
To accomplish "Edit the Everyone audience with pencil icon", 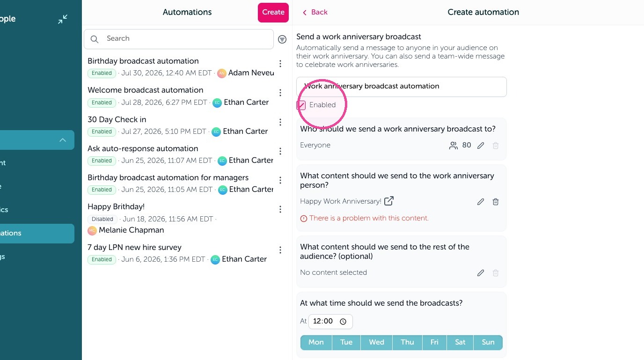I will click(481, 146).
